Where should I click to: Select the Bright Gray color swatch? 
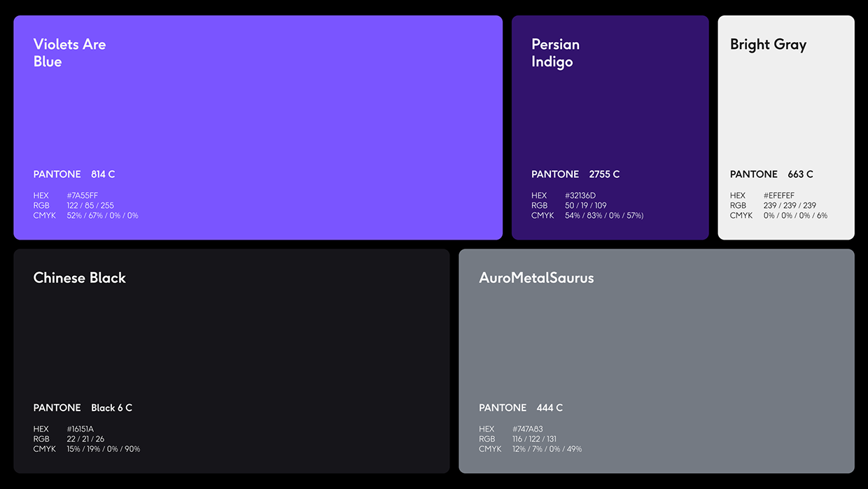[x=785, y=112]
